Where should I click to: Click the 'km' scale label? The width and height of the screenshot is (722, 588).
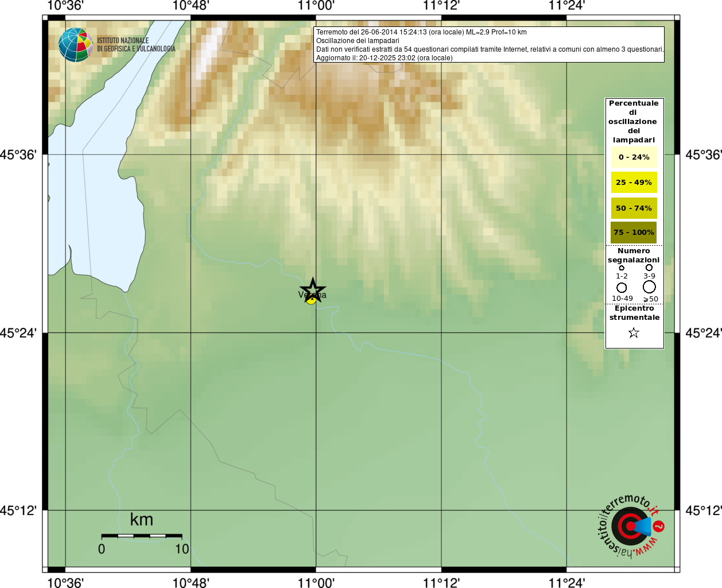142,520
